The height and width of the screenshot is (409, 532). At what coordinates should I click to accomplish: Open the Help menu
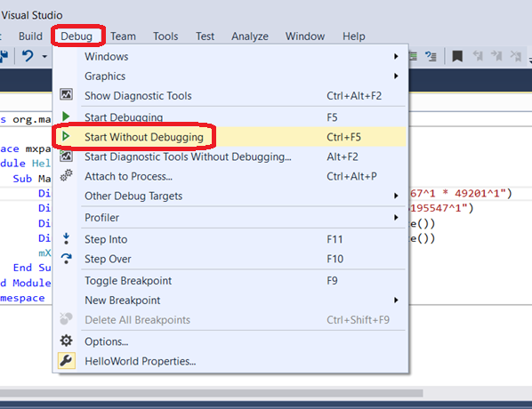pyautogui.click(x=354, y=36)
